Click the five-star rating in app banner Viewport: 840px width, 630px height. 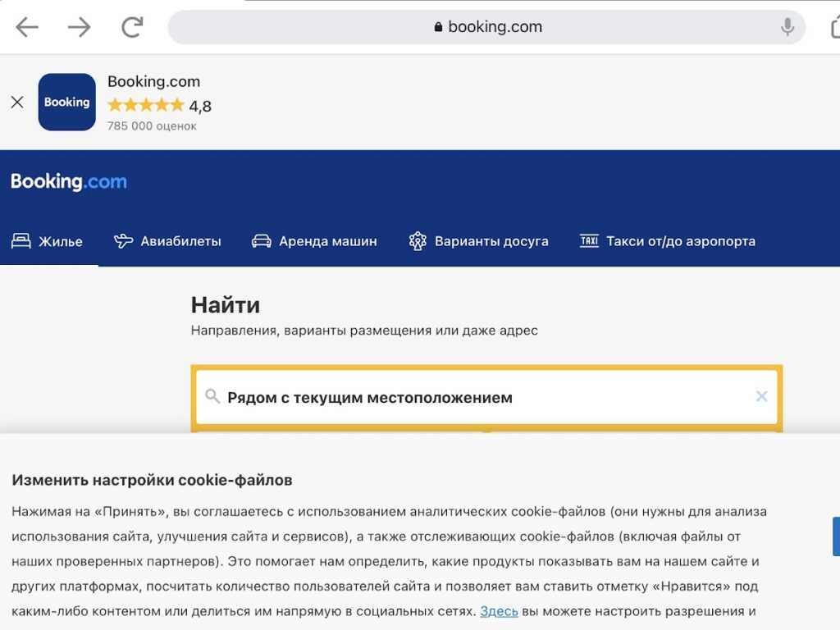coord(146,105)
